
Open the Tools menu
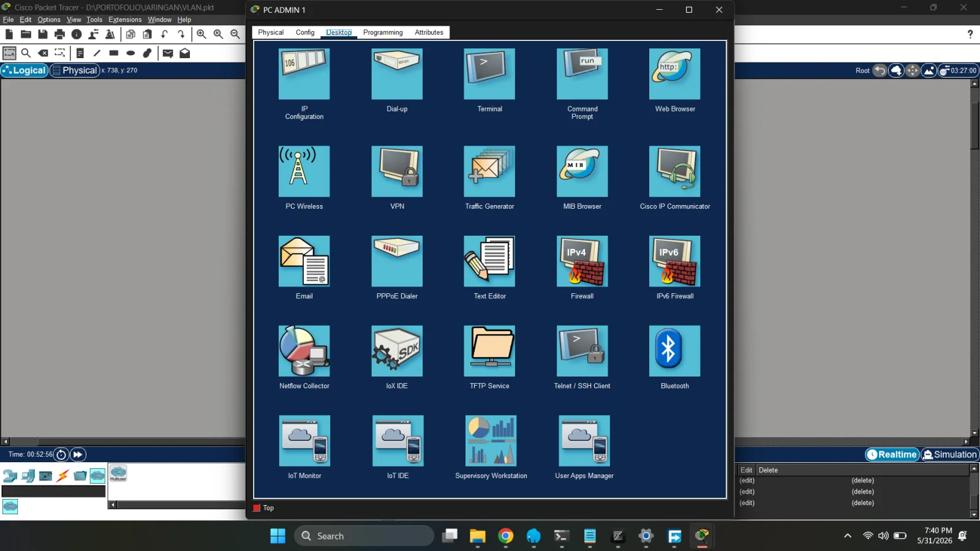(x=94, y=20)
